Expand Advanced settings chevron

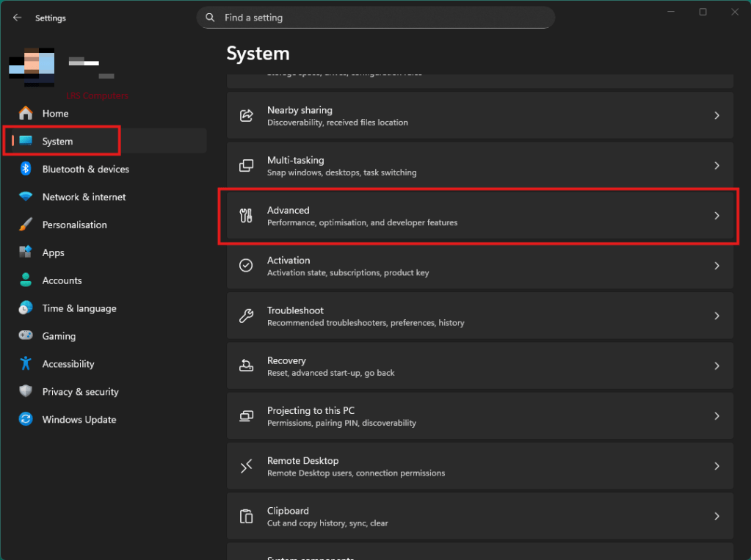717,216
